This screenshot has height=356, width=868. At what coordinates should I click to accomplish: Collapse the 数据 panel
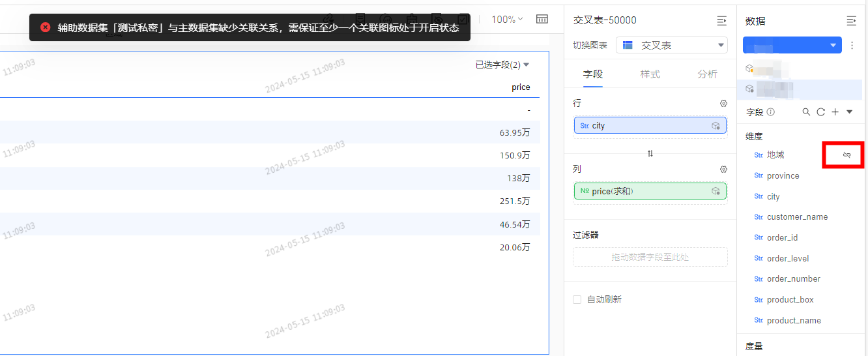pyautogui.click(x=851, y=21)
